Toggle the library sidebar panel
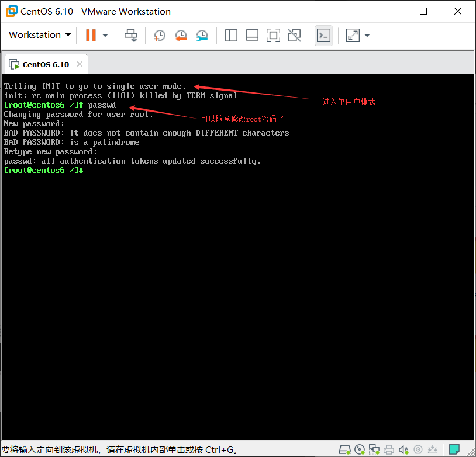The width and height of the screenshot is (476, 457). (231, 36)
